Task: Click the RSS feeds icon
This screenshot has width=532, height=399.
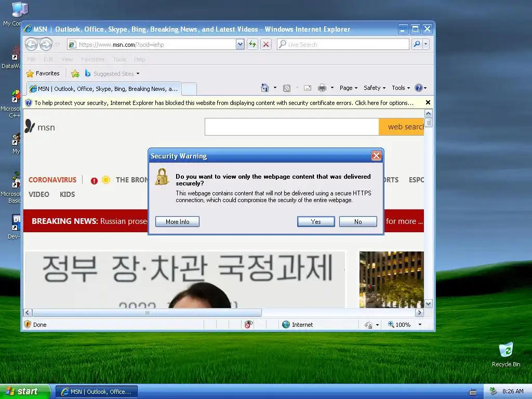Action: (x=287, y=88)
